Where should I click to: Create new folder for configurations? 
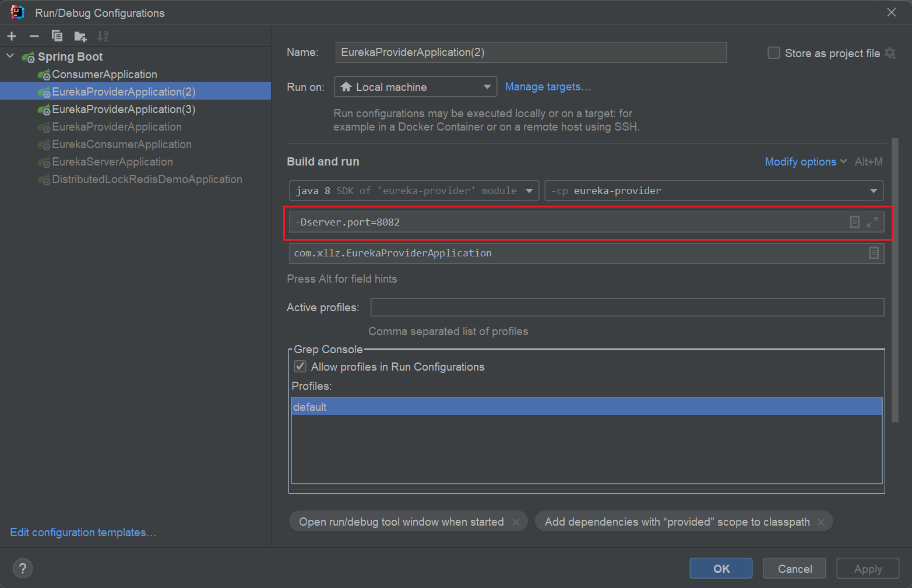pyautogui.click(x=80, y=37)
